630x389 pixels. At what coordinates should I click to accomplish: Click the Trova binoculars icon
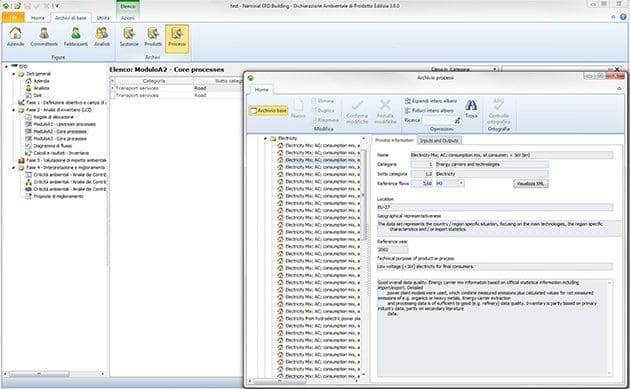click(471, 109)
